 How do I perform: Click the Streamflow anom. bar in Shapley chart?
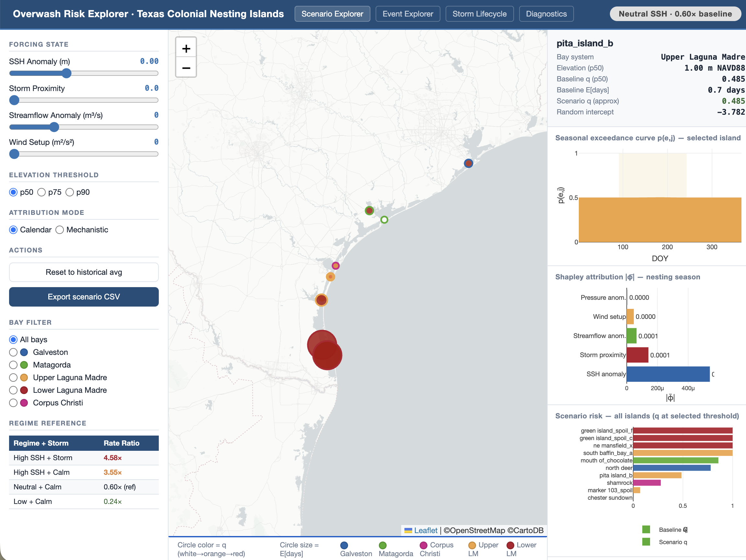(632, 336)
